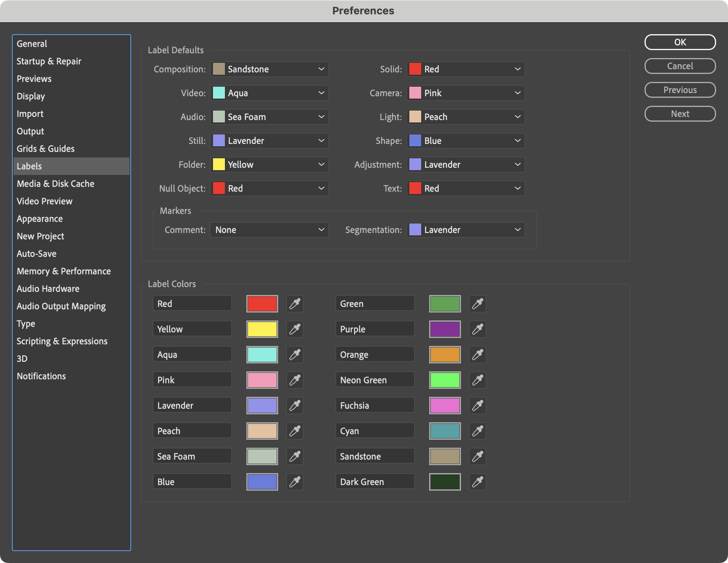Open the Comment marker dropdown set to None
Viewport: 728px width, 563px height.
pos(269,229)
